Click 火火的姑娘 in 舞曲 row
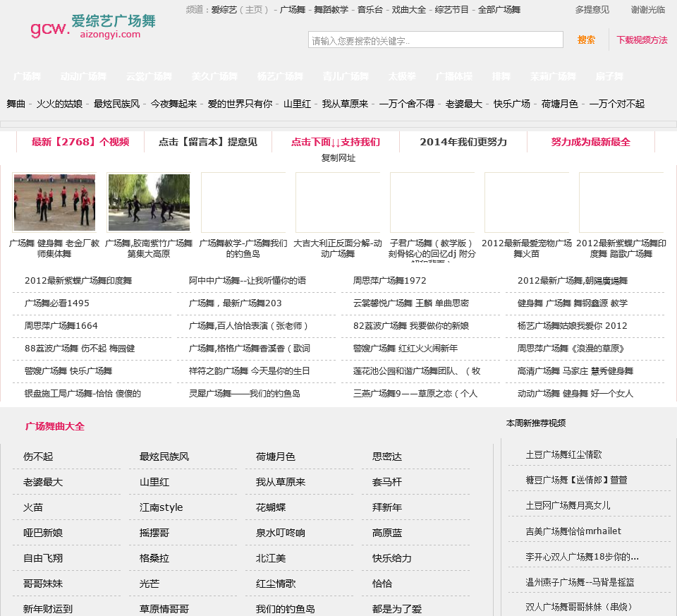The image size is (677, 616). point(59,104)
